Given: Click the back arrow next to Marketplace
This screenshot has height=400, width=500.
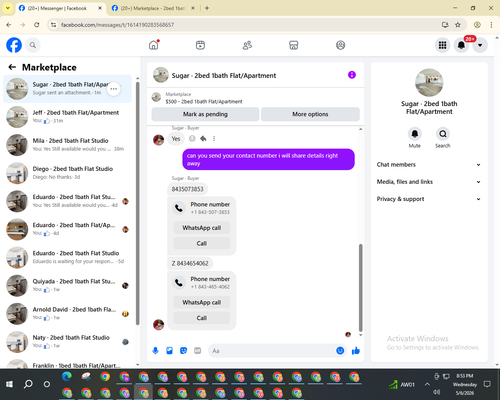Looking at the screenshot, I should point(12,67).
